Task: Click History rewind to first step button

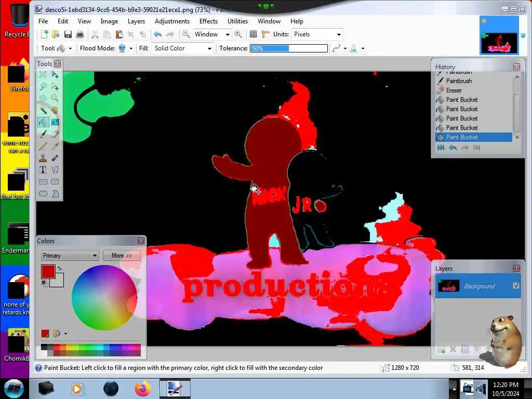Action: pyautogui.click(x=441, y=148)
